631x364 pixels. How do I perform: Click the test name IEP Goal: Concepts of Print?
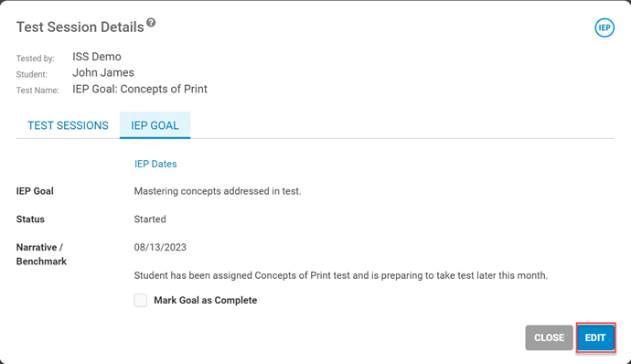click(140, 89)
